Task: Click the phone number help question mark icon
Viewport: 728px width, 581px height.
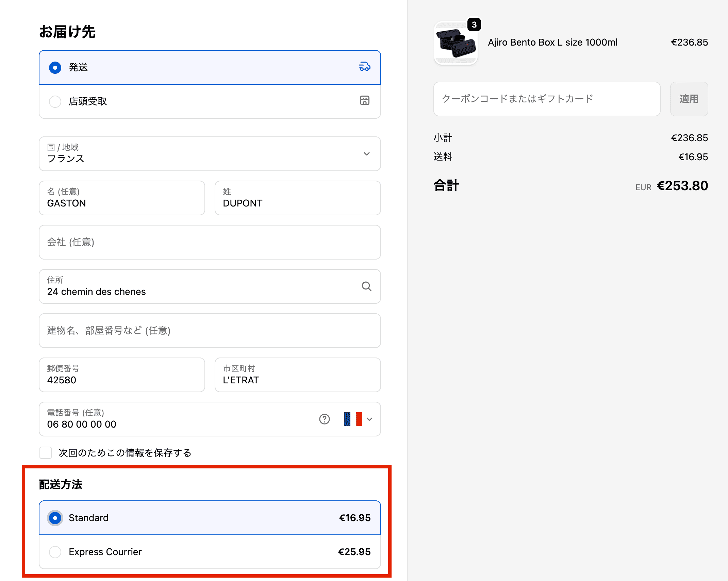Action: pyautogui.click(x=325, y=419)
